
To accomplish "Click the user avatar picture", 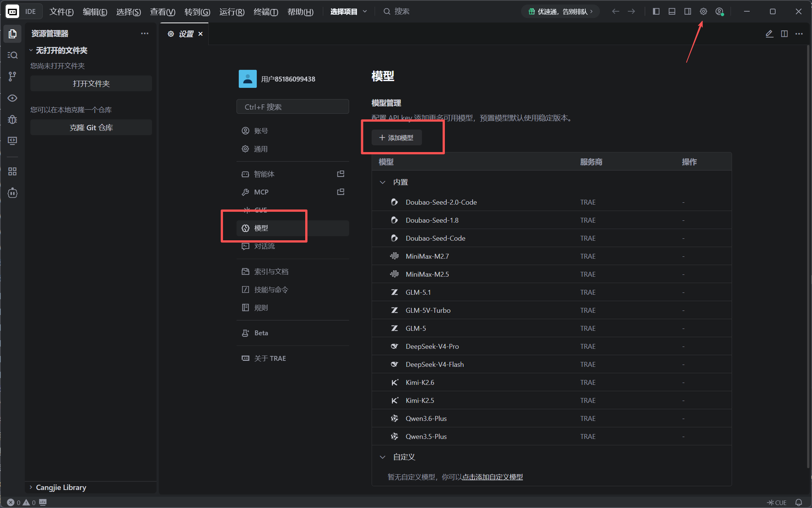I will coord(247,79).
